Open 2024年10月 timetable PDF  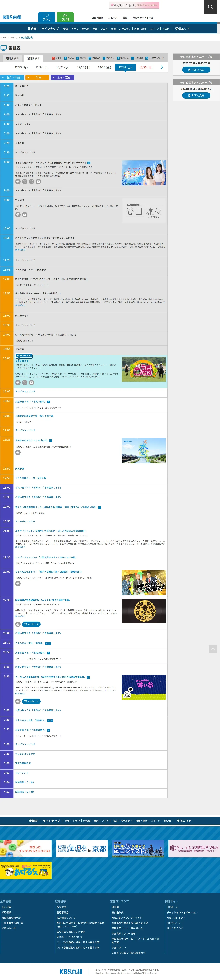196,95
